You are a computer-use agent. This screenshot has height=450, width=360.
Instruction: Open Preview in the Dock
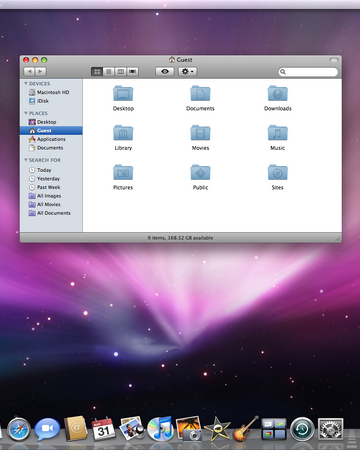click(x=132, y=429)
